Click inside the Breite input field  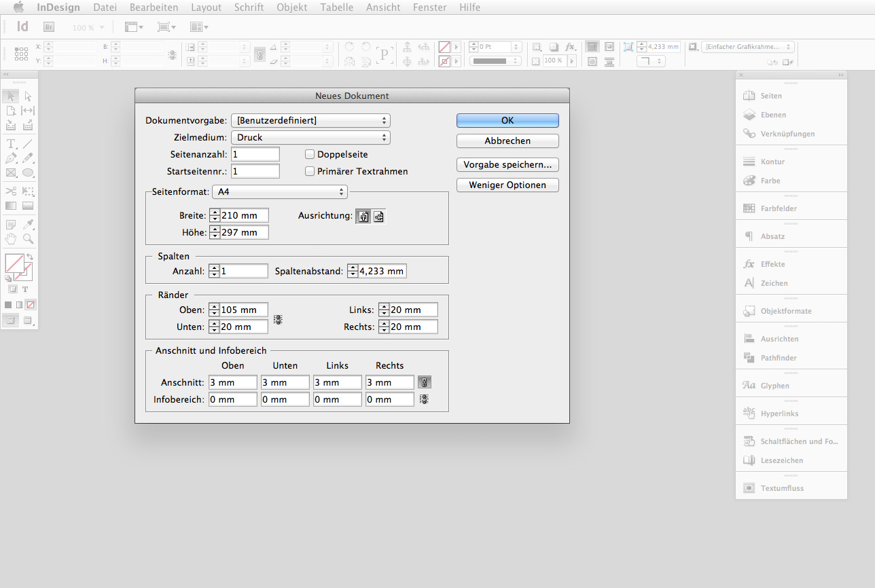pyautogui.click(x=245, y=215)
